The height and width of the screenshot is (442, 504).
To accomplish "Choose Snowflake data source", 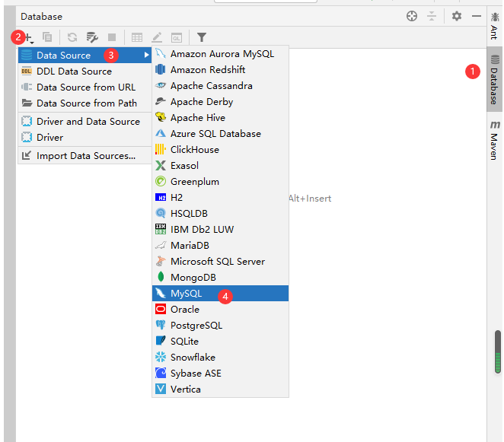I will pyautogui.click(x=220, y=358).
